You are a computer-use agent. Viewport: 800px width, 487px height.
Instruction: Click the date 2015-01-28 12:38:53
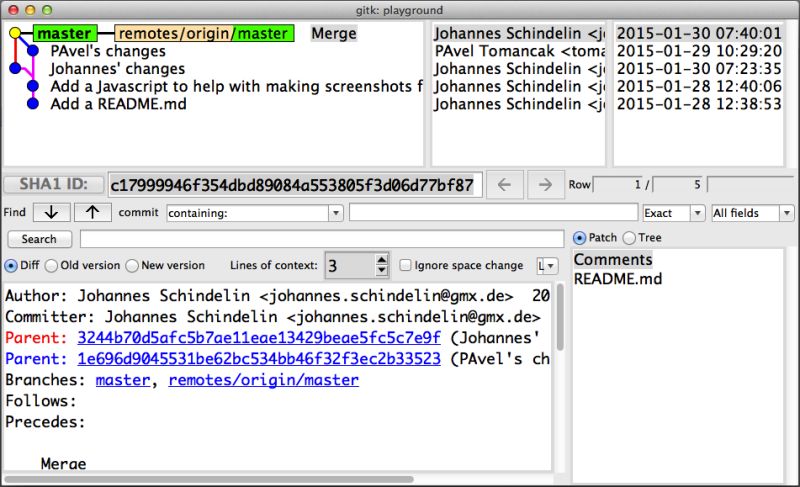[699, 104]
